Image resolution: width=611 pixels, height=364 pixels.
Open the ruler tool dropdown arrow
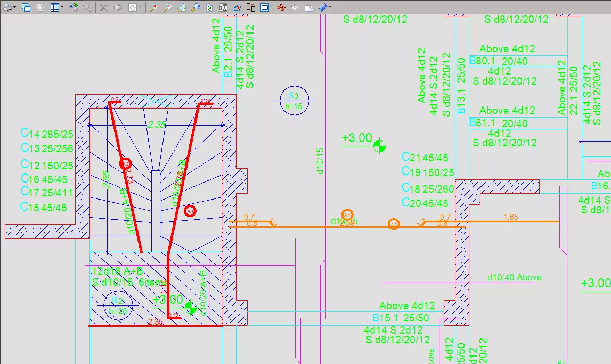pos(330,7)
